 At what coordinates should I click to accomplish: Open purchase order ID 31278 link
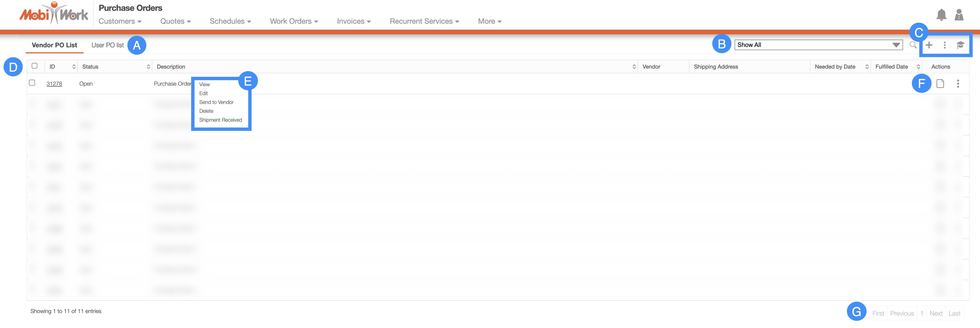coord(54,84)
